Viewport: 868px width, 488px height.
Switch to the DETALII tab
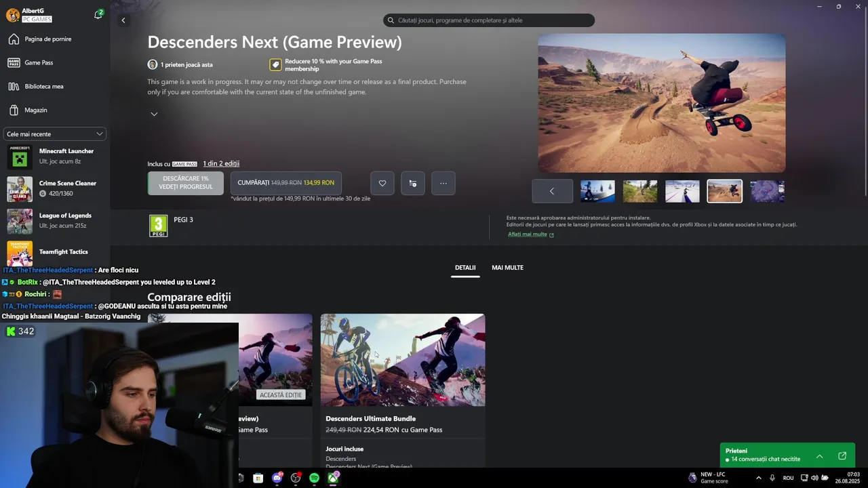(465, 268)
